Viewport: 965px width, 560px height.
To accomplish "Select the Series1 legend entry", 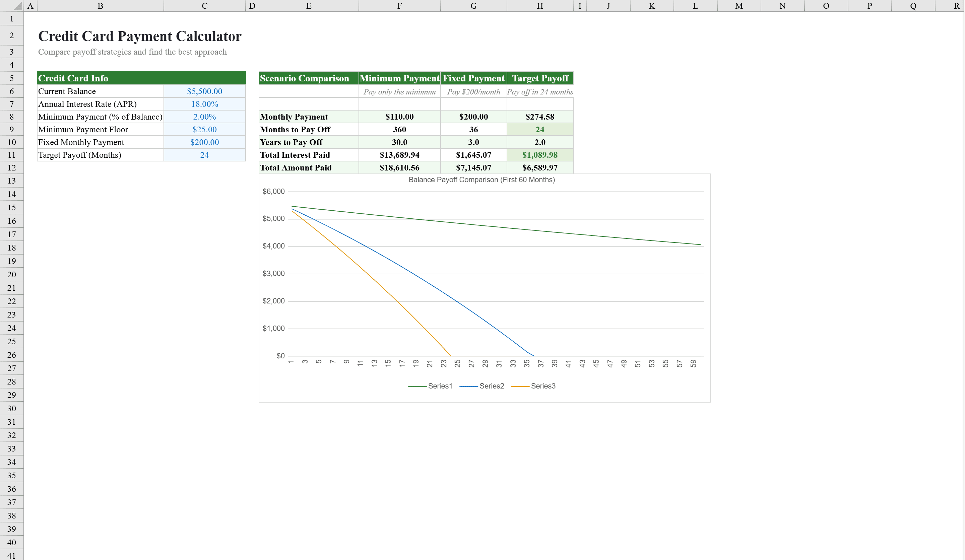I will coord(440,386).
